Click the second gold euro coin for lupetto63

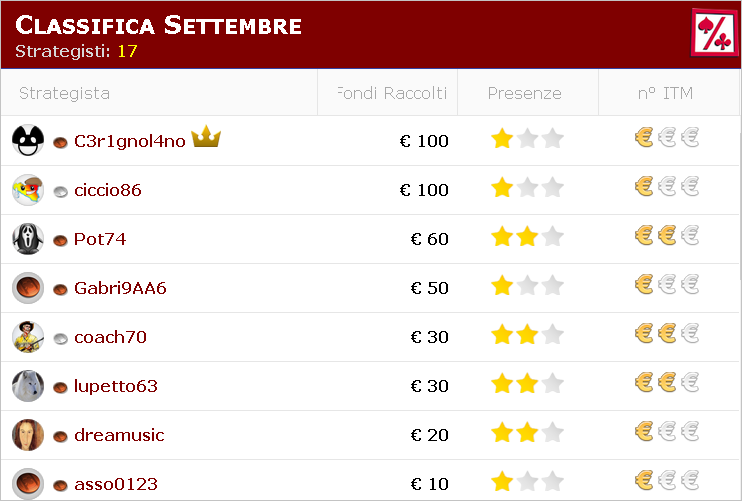click(x=667, y=382)
